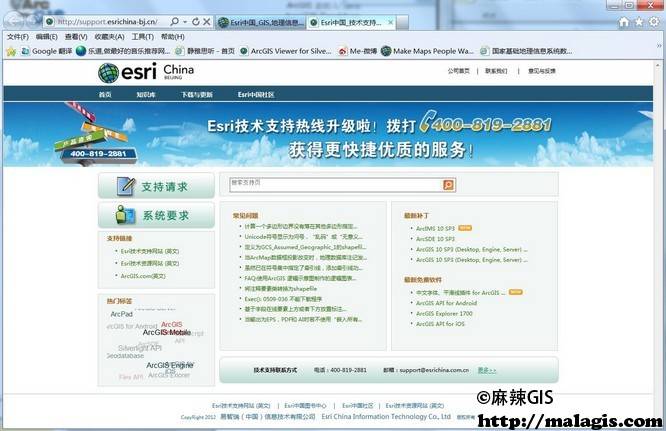The height and width of the screenshot is (431, 666).
Task: Click the 意见与反馈 header link
Action: point(542,71)
